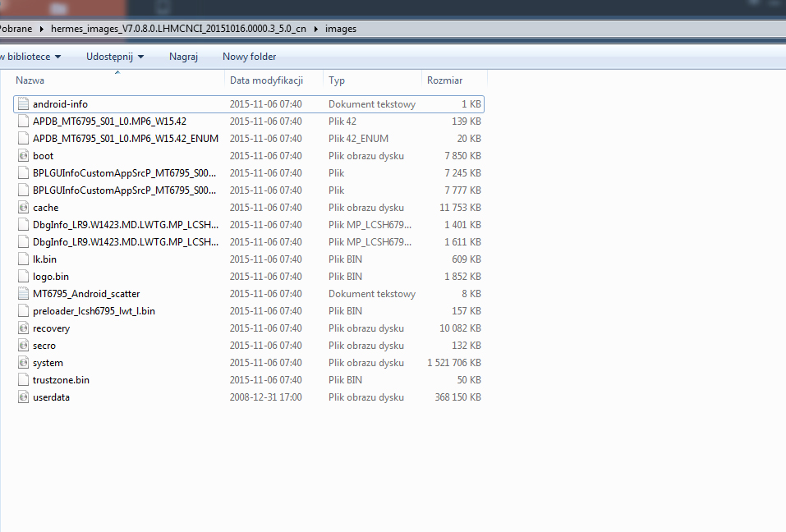
Task: Select the recovery disk image icon
Action: [x=23, y=328]
